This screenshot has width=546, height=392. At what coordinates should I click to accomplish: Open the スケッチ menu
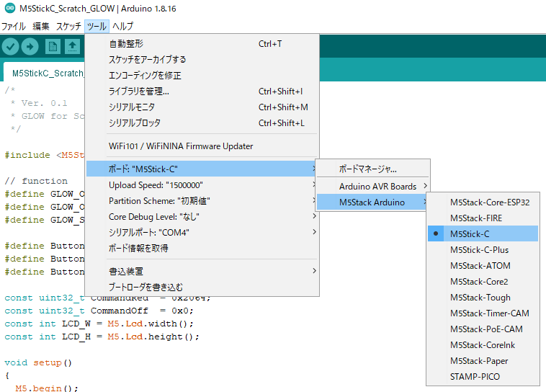point(68,26)
